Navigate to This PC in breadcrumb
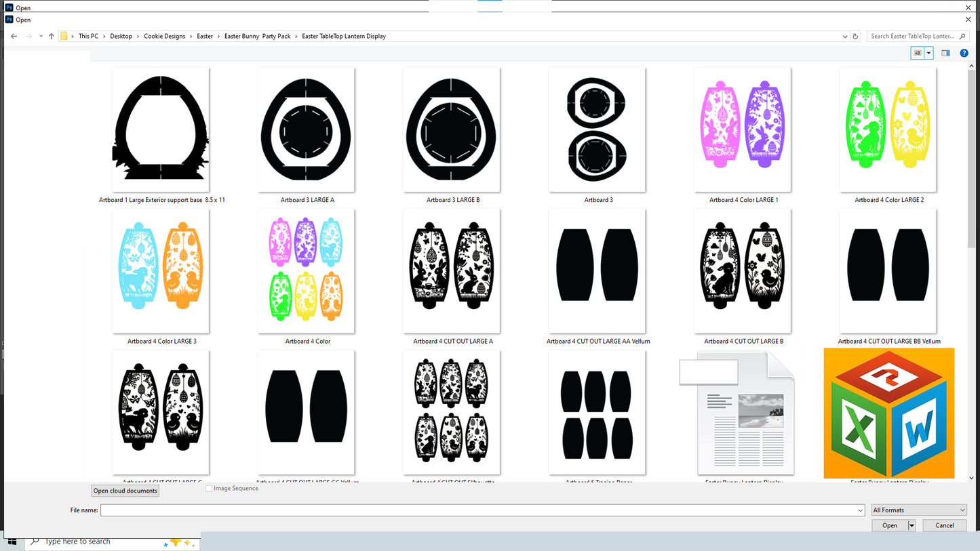Screen dimensions: 980x551 point(88,37)
